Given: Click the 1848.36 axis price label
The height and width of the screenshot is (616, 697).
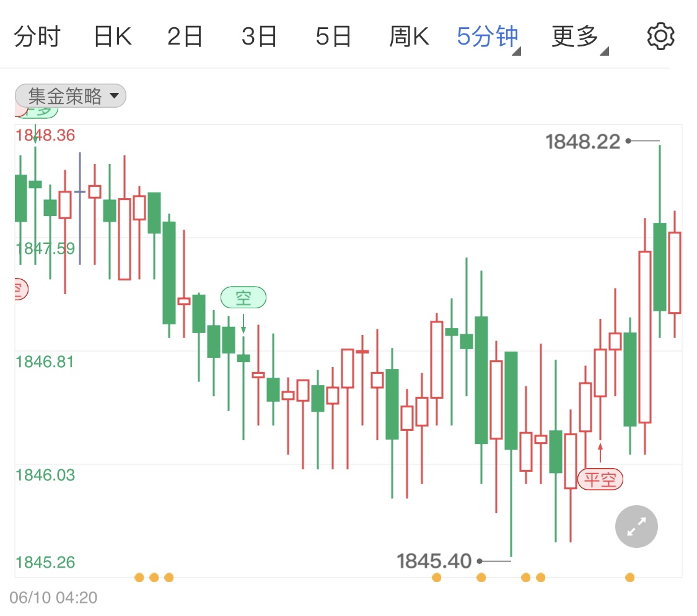Looking at the screenshot, I should [x=45, y=135].
